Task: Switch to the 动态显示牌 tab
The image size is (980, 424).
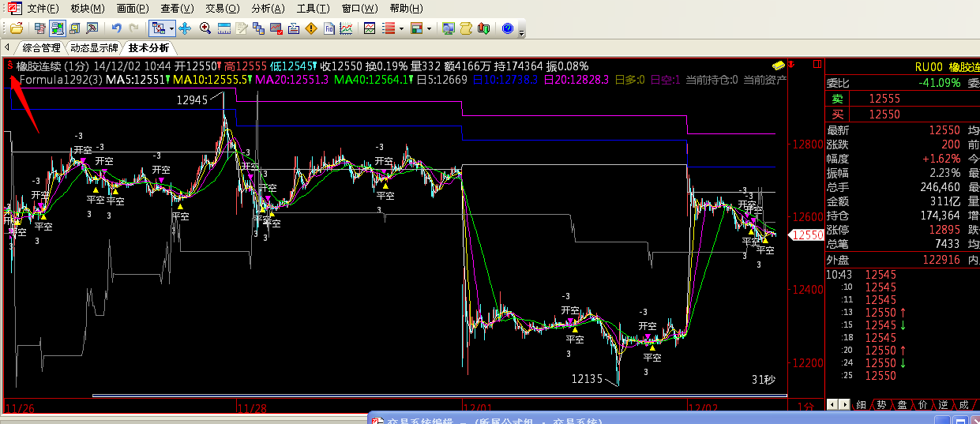Action: (x=92, y=47)
